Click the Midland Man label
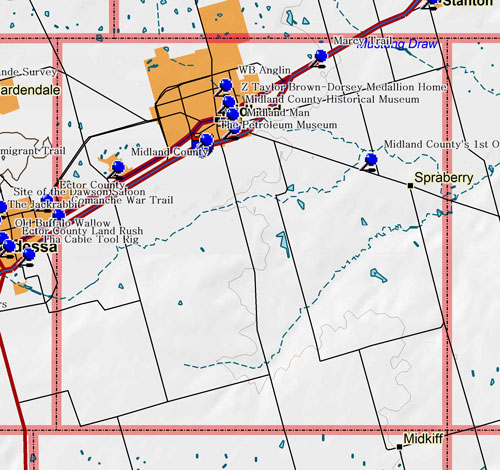 coord(278,113)
